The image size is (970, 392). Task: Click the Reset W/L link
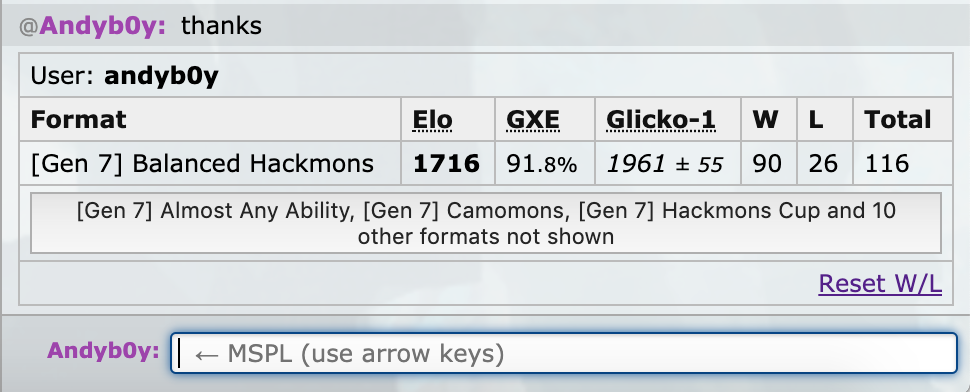tap(880, 284)
